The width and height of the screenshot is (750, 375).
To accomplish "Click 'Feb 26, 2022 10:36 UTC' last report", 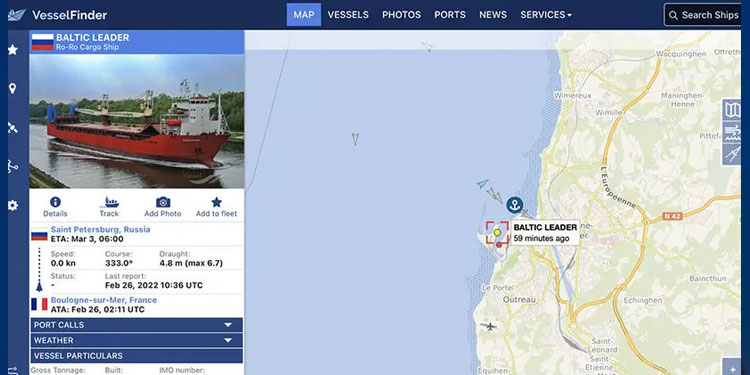I will point(154,286).
